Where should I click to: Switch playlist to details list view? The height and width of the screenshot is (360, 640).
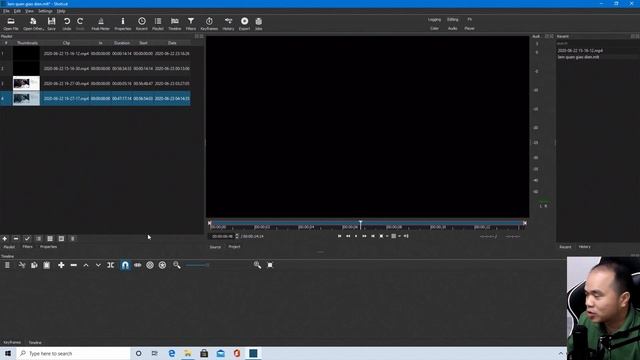point(38,238)
